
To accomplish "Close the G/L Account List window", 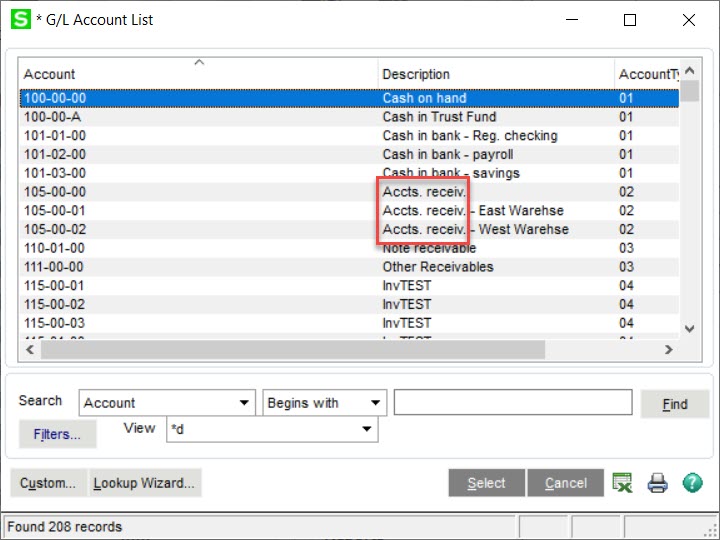I will 689,20.
